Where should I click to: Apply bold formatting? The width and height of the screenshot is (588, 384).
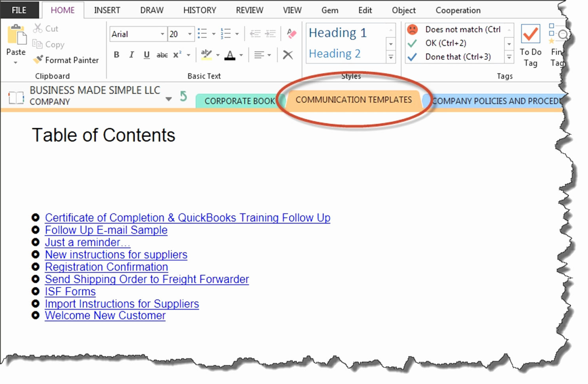pos(116,55)
